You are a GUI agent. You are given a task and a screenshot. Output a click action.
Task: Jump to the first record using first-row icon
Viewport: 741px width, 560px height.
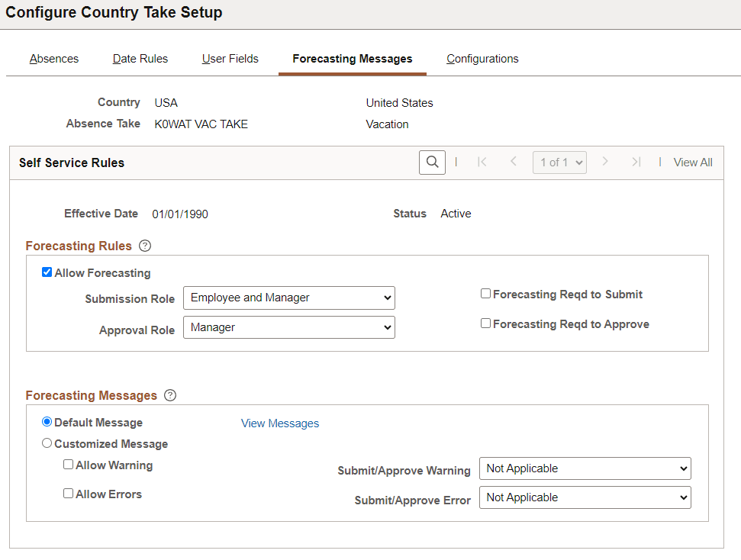(x=482, y=162)
